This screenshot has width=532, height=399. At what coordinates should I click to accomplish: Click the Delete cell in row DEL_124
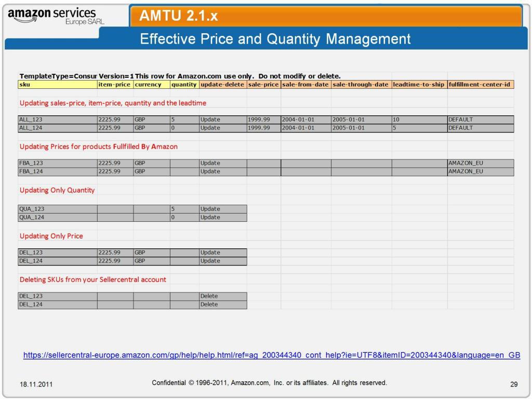coord(223,304)
